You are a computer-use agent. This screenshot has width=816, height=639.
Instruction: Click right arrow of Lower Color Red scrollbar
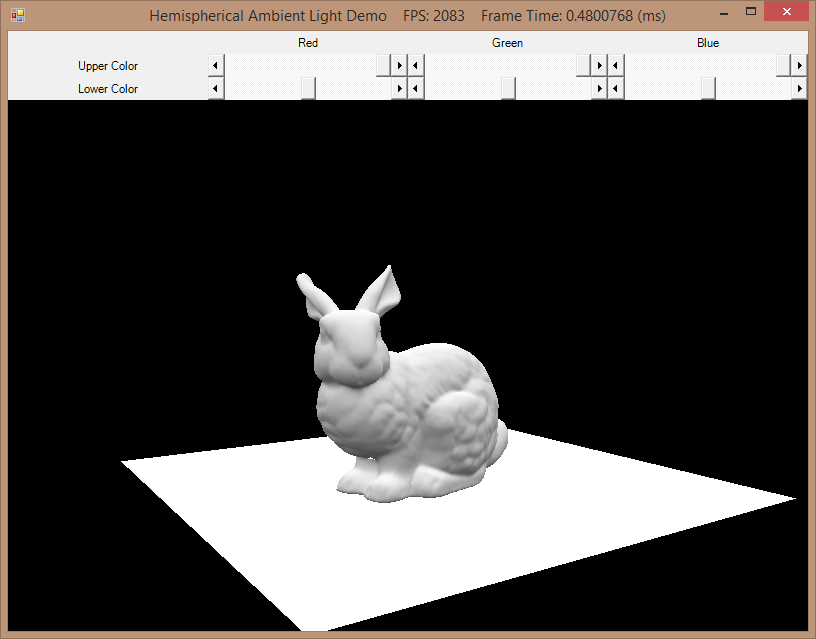[399, 89]
